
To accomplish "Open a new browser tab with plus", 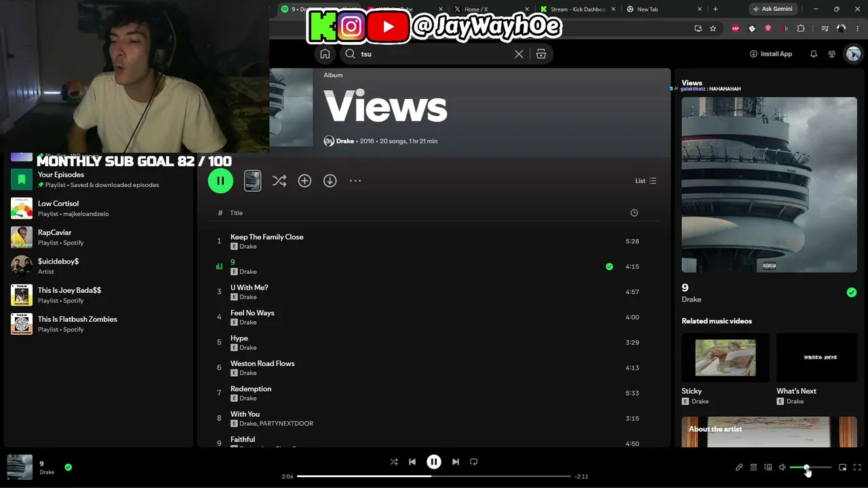I will (715, 9).
